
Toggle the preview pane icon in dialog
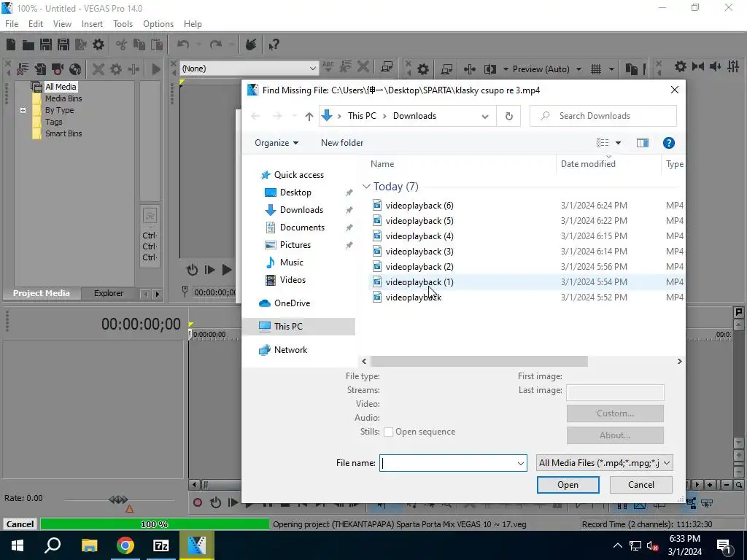[x=642, y=143]
